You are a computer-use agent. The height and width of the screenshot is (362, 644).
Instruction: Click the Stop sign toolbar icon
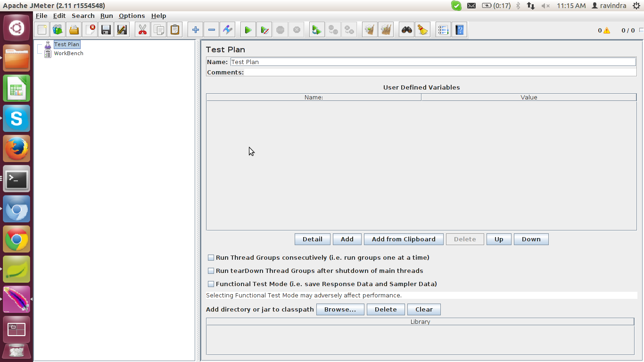tap(281, 30)
